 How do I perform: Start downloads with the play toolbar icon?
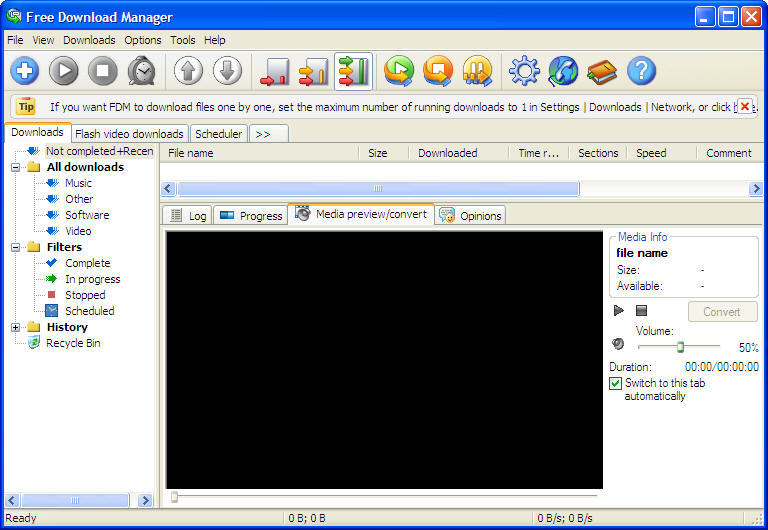[x=64, y=71]
